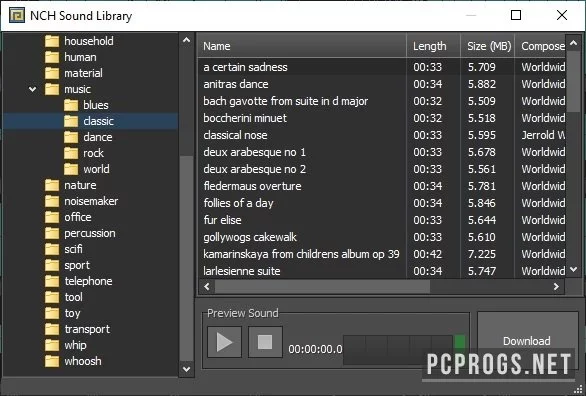Click the NCH Sound Library title icon
Viewport: 586px width, 396px height.
[x=17, y=16]
